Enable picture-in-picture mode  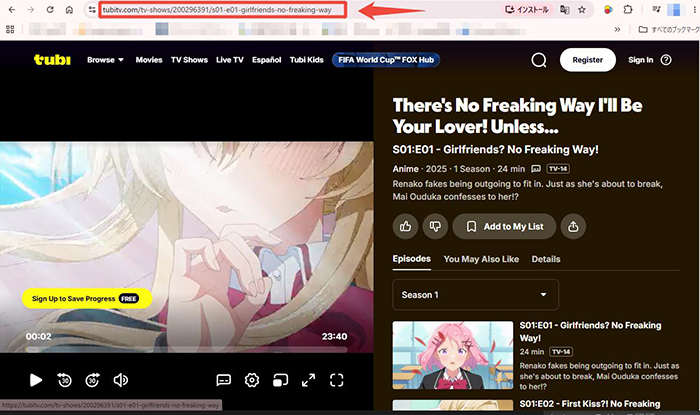[x=280, y=380]
